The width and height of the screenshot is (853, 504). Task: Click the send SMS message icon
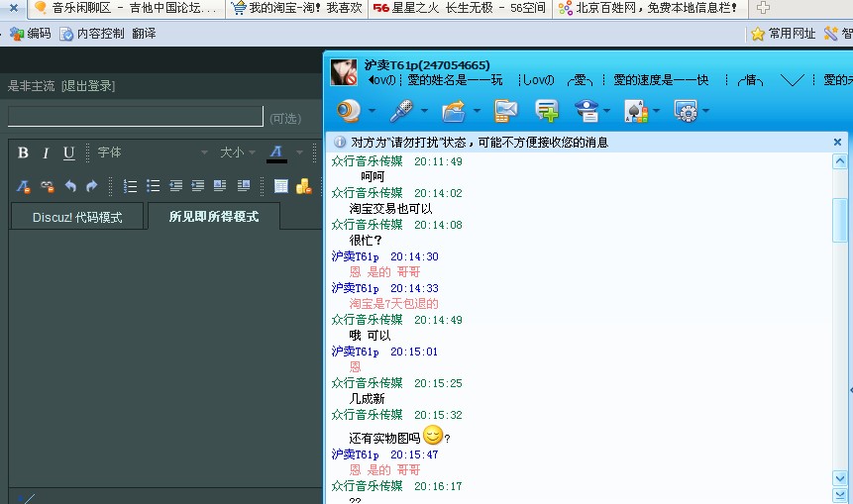coord(505,110)
